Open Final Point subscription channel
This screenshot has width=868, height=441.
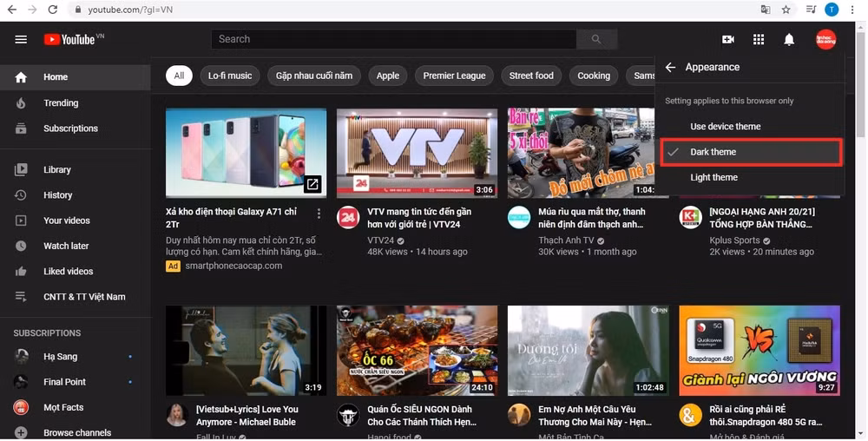tap(75, 382)
